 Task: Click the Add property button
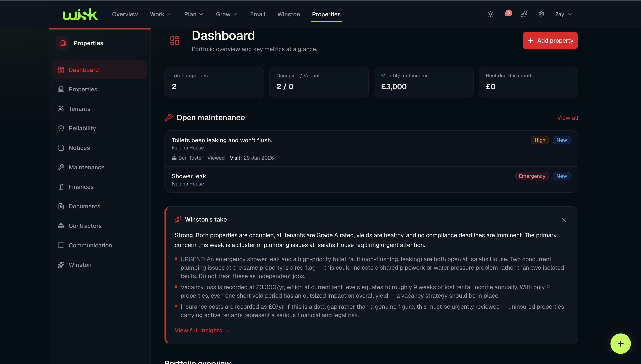pos(550,40)
